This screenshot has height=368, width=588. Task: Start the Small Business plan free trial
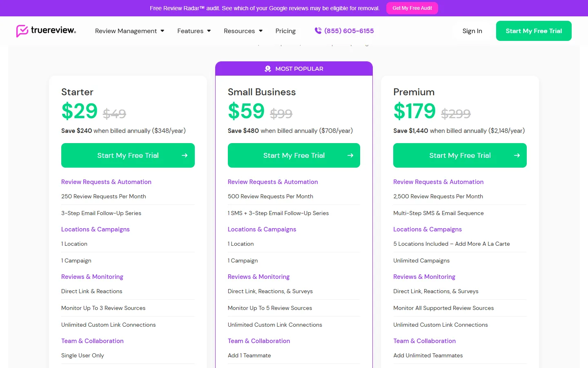(x=294, y=155)
